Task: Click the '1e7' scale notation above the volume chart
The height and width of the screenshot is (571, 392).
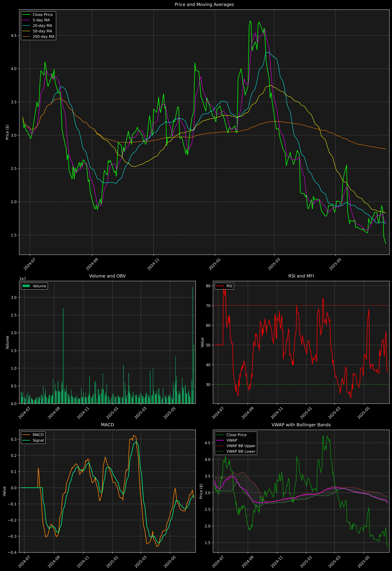Action: pyautogui.click(x=23, y=279)
